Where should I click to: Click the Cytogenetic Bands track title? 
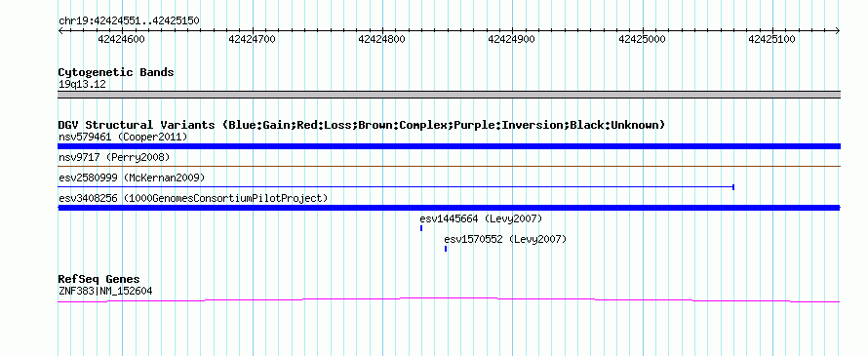[116, 72]
